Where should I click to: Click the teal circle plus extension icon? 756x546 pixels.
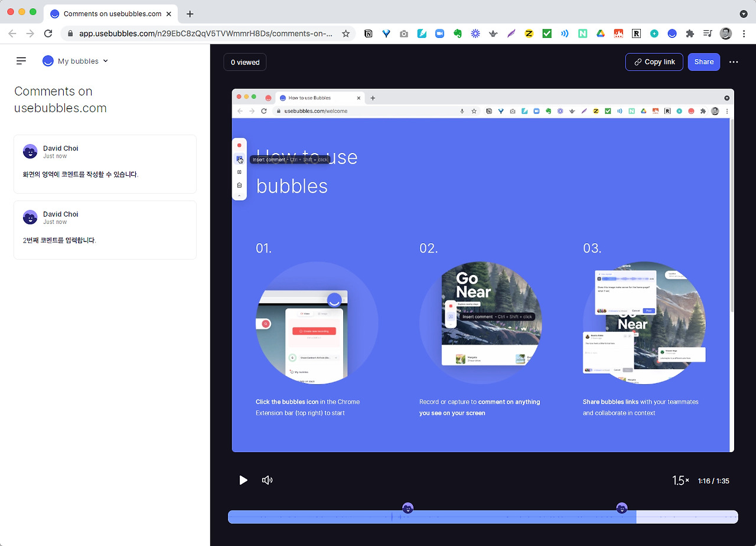654,34
